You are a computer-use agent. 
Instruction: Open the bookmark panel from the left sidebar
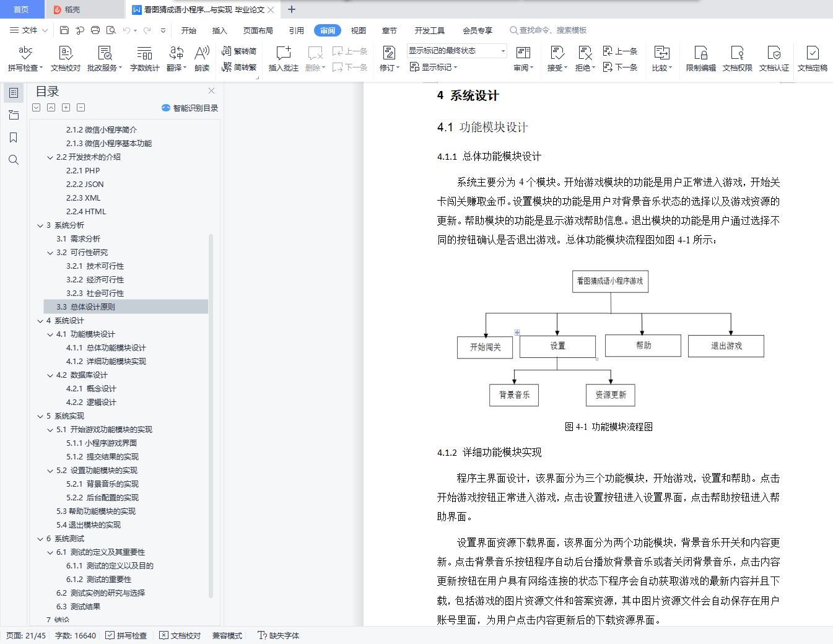[x=14, y=137]
